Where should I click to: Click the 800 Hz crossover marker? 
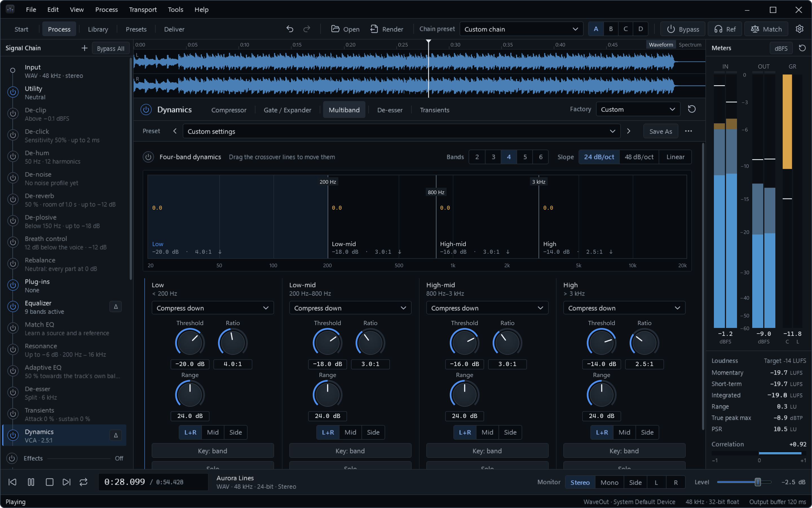click(x=436, y=192)
